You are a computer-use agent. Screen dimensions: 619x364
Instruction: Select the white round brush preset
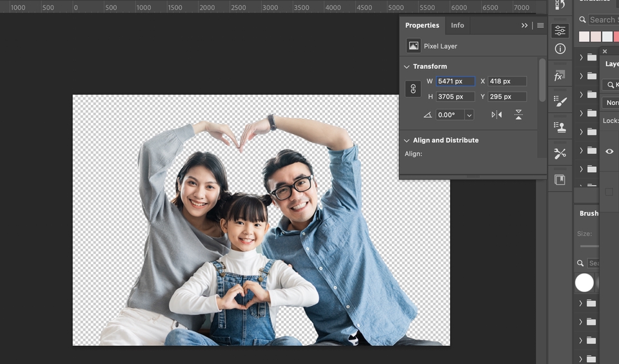coord(584,283)
